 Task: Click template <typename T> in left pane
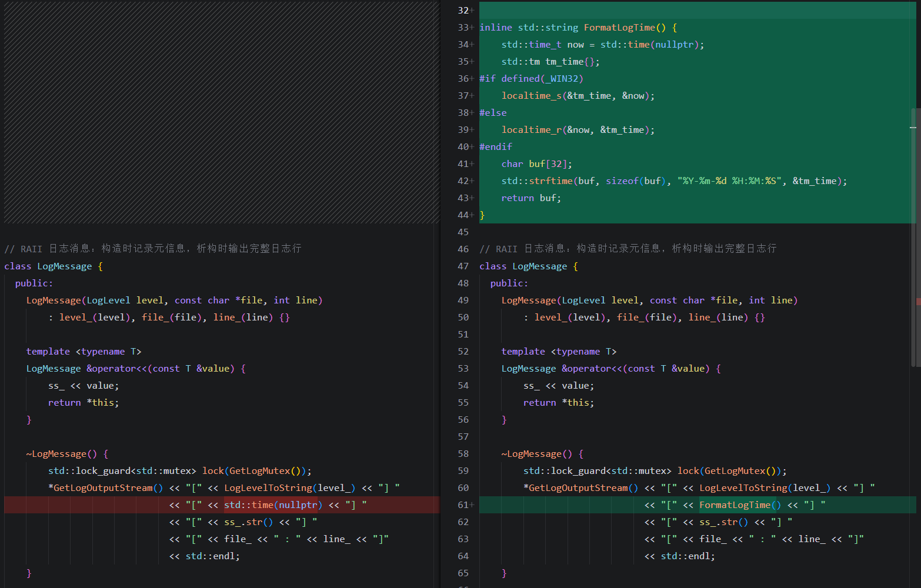coord(84,352)
